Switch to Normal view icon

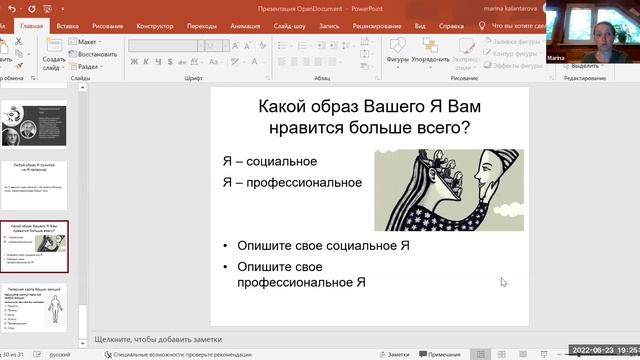pos(480,354)
